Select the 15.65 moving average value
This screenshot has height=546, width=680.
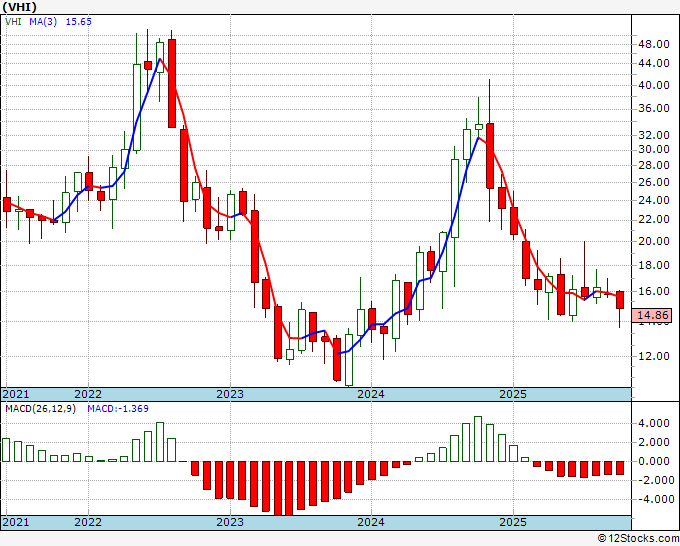click(78, 22)
